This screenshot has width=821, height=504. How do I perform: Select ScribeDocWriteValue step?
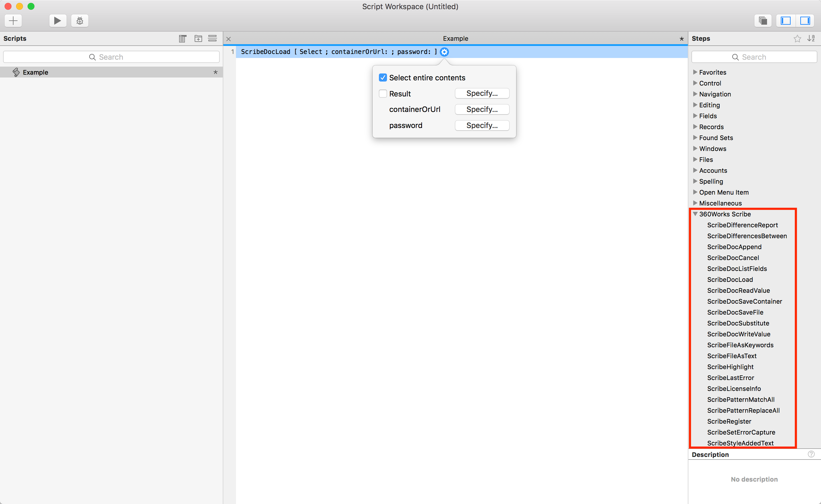[x=739, y=334]
